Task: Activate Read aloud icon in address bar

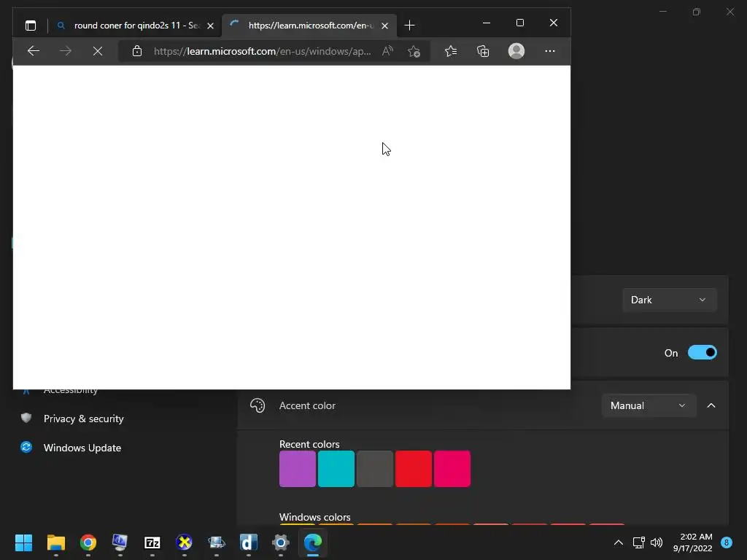Action: click(387, 51)
